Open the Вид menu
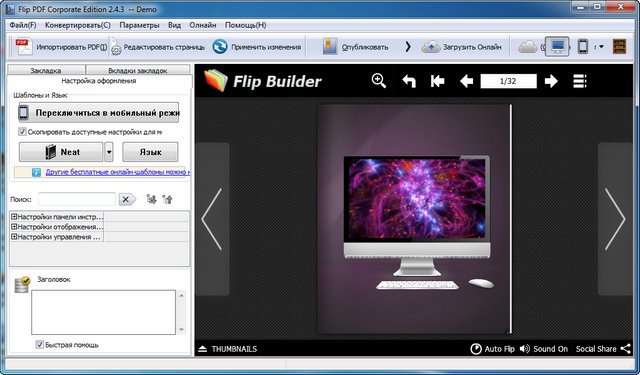Viewport: 640px width, 375px height. [x=174, y=25]
